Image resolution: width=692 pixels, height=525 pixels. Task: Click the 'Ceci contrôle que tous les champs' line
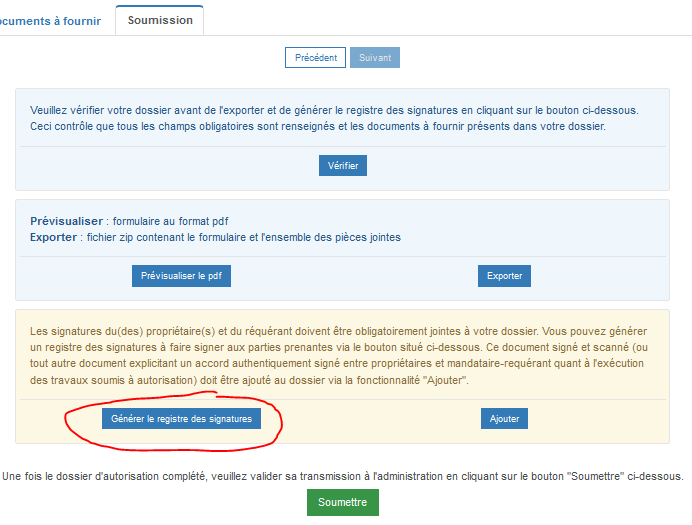coord(318,127)
